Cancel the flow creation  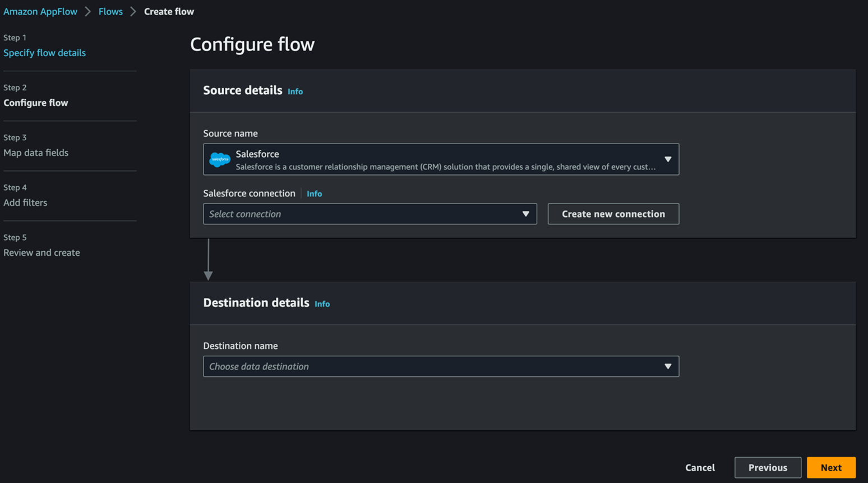[x=700, y=467]
